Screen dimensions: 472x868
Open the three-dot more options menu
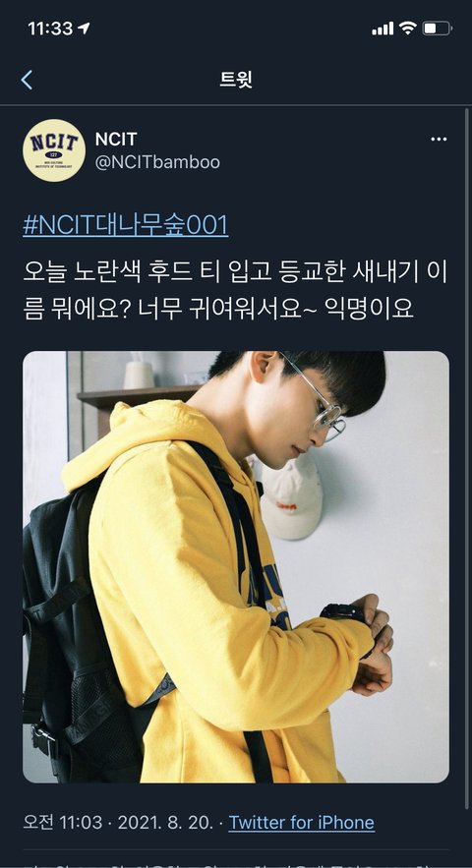click(x=439, y=139)
